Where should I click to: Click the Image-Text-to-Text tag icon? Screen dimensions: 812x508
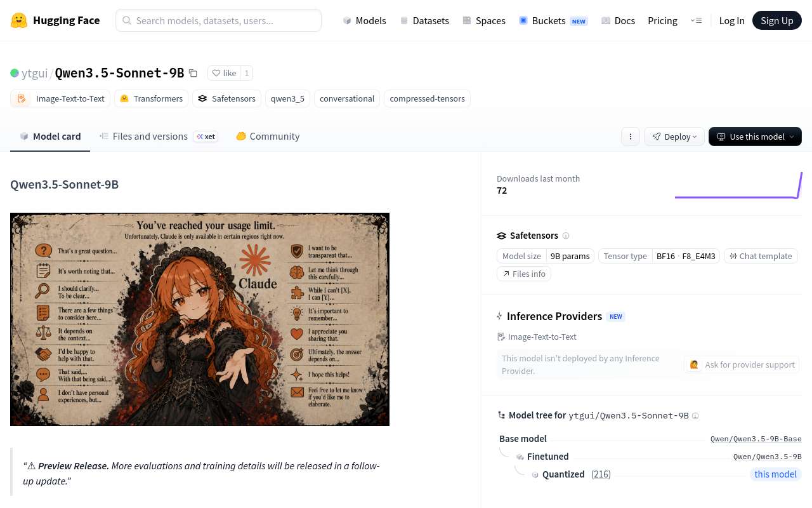(22, 98)
